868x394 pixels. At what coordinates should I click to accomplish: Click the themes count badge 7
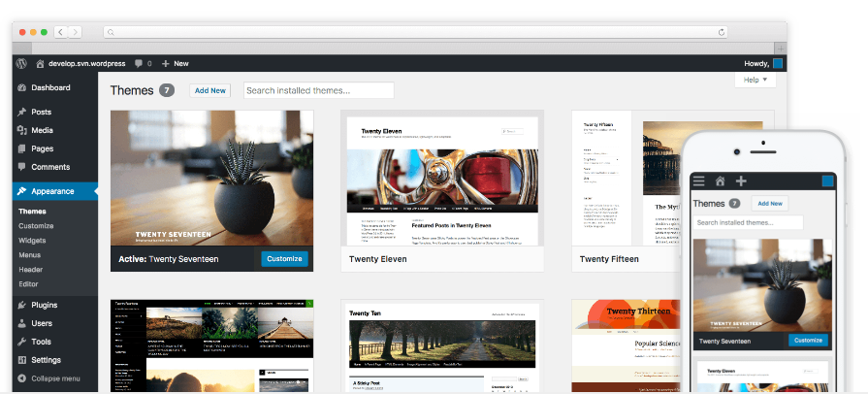click(x=167, y=90)
